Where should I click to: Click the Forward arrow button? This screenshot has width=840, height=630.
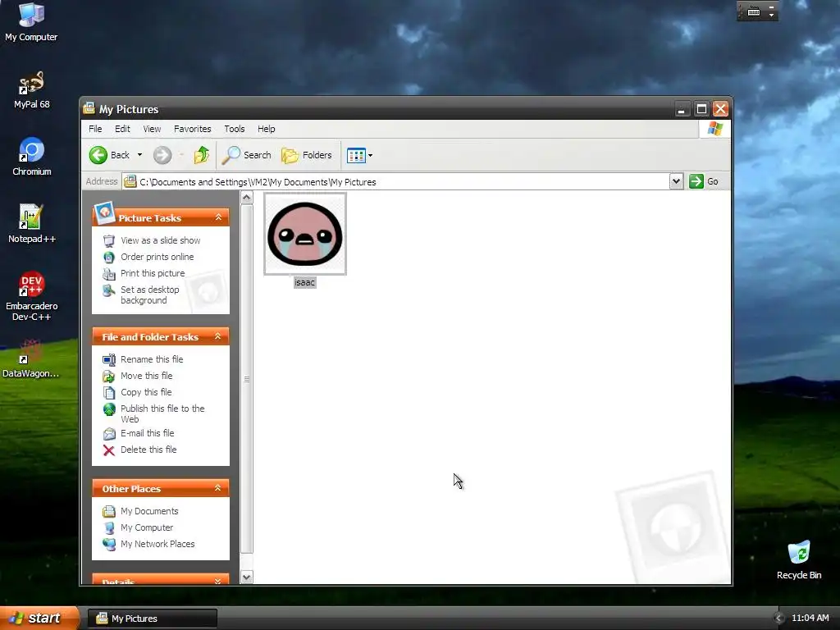(x=162, y=155)
